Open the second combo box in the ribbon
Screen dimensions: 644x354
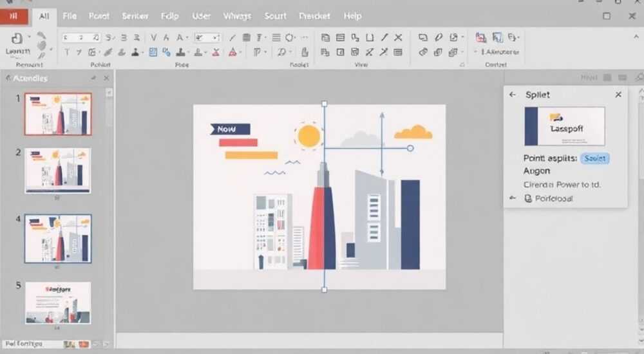click(x=207, y=38)
